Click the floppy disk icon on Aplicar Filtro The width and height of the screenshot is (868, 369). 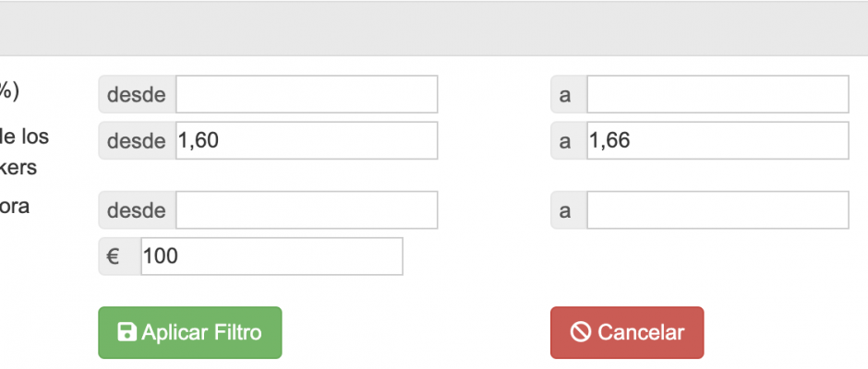pos(127,332)
